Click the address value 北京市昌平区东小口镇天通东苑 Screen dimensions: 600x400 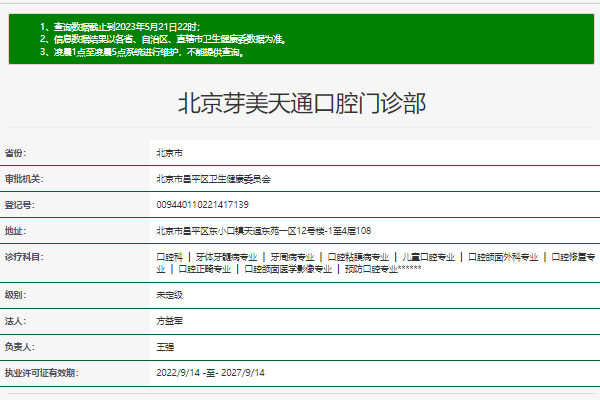pos(264,231)
